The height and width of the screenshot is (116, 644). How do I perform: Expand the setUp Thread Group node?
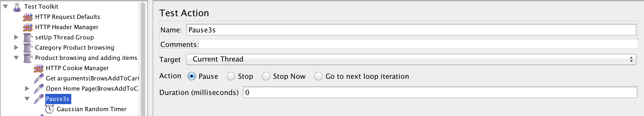click(16, 37)
